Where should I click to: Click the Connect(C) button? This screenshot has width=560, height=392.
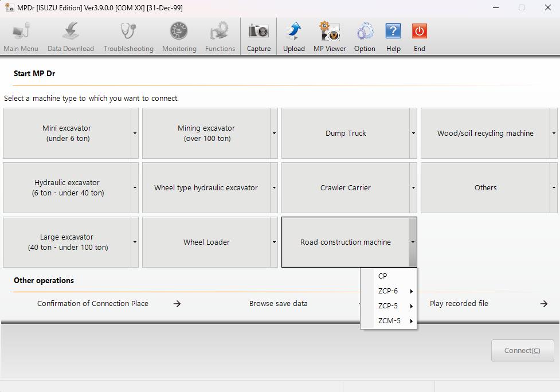coord(523,351)
